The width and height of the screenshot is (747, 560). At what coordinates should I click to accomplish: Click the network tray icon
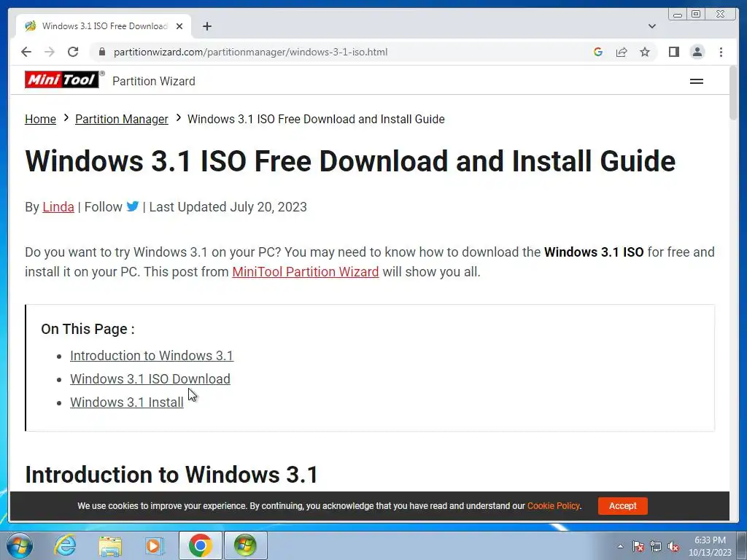(656, 546)
